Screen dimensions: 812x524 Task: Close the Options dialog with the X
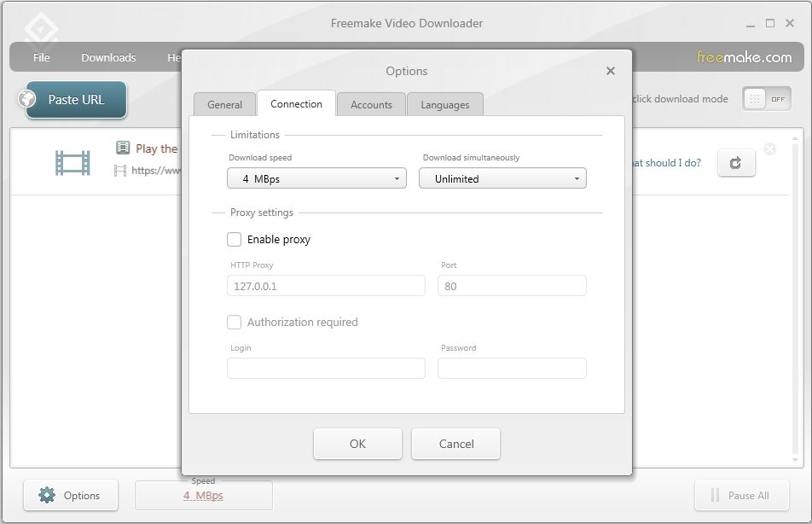611,71
